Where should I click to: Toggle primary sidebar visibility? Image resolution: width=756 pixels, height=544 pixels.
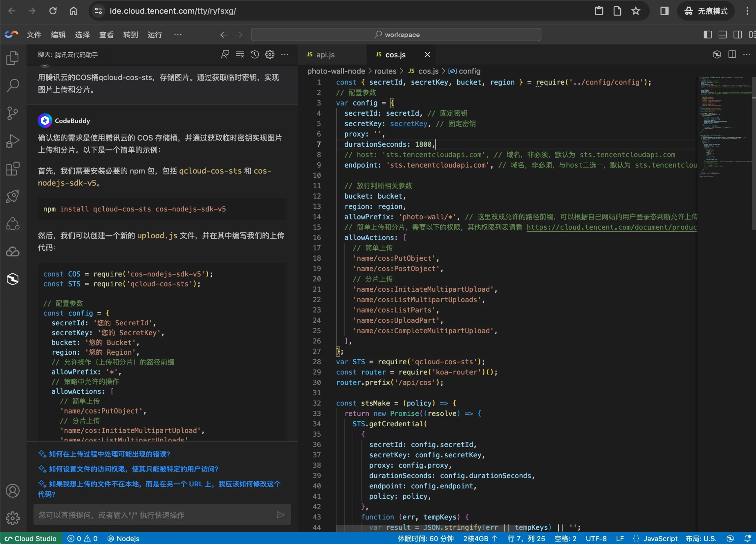(707, 35)
